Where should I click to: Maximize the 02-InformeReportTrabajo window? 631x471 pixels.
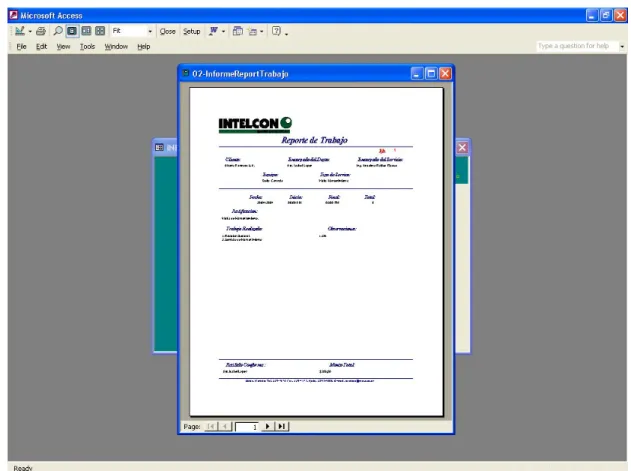click(431, 74)
